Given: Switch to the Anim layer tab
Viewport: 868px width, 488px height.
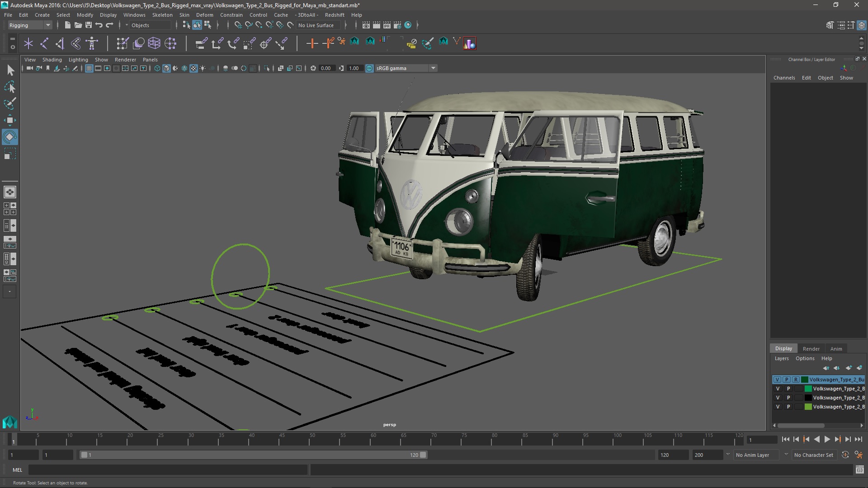Looking at the screenshot, I should pyautogui.click(x=836, y=349).
